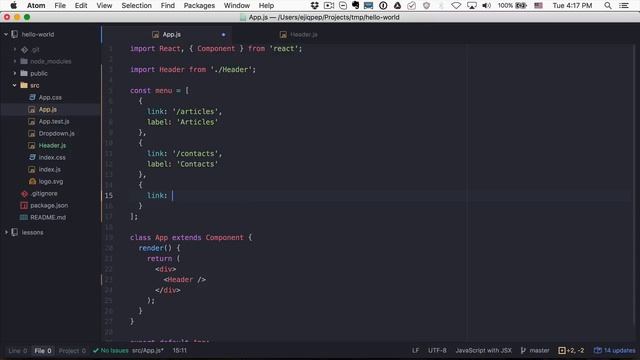
Task: Open the Atom menu
Action: click(x=36, y=6)
